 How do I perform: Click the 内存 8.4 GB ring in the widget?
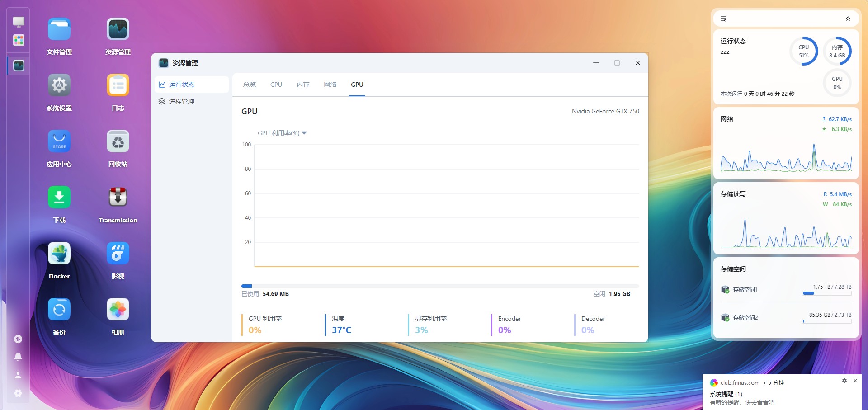pos(837,51)
